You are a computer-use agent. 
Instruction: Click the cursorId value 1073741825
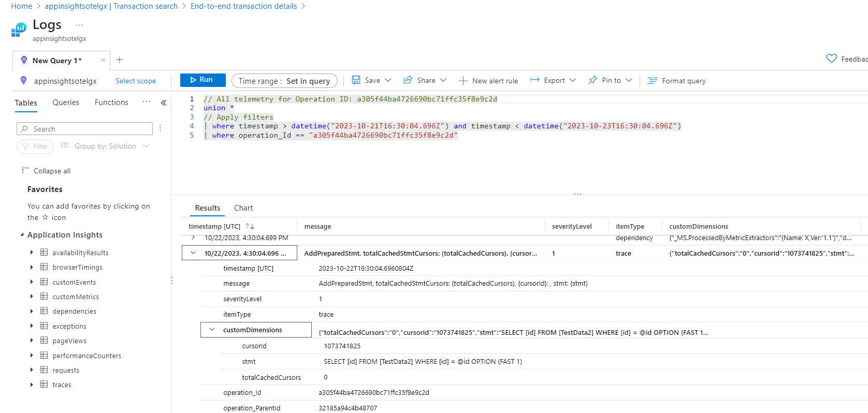[342, 346]
